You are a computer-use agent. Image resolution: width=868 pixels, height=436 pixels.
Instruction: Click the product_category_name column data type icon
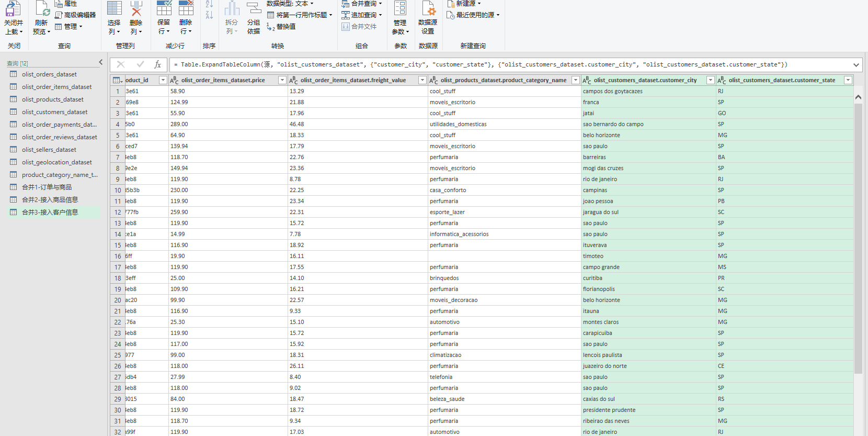[x=433, y=80]
